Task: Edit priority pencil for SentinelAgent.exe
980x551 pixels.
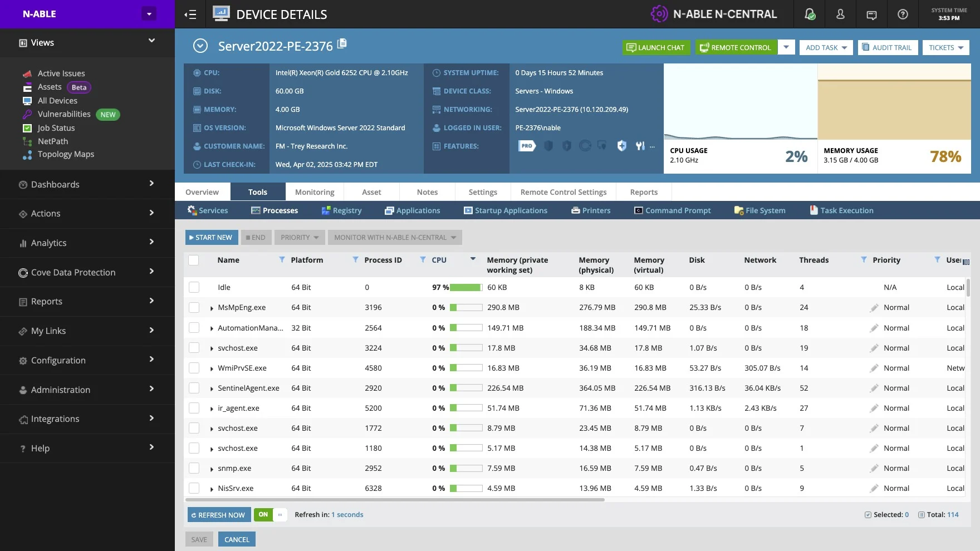Action: (x=874, y=388)
